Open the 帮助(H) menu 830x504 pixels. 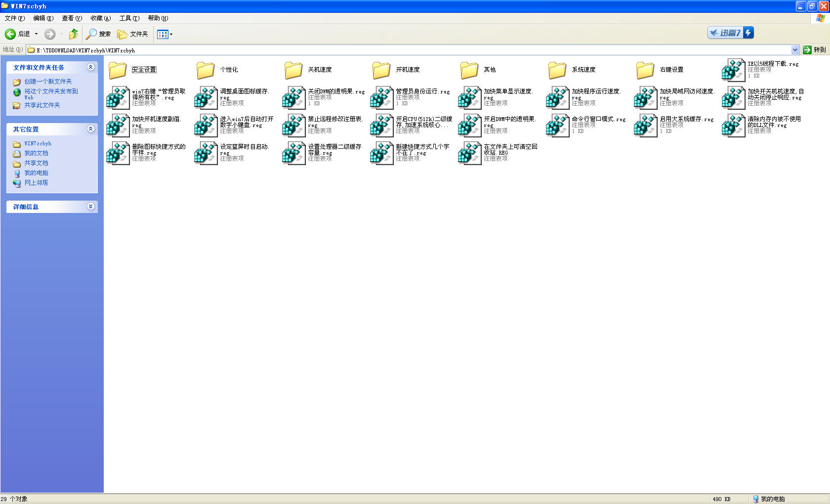pos(158,18)
